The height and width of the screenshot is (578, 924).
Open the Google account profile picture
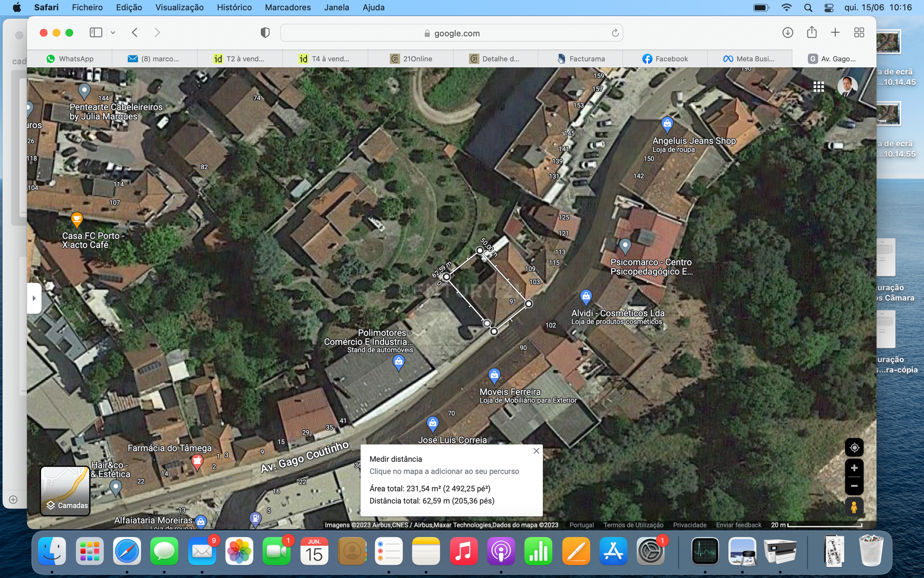tap(847, 87)
